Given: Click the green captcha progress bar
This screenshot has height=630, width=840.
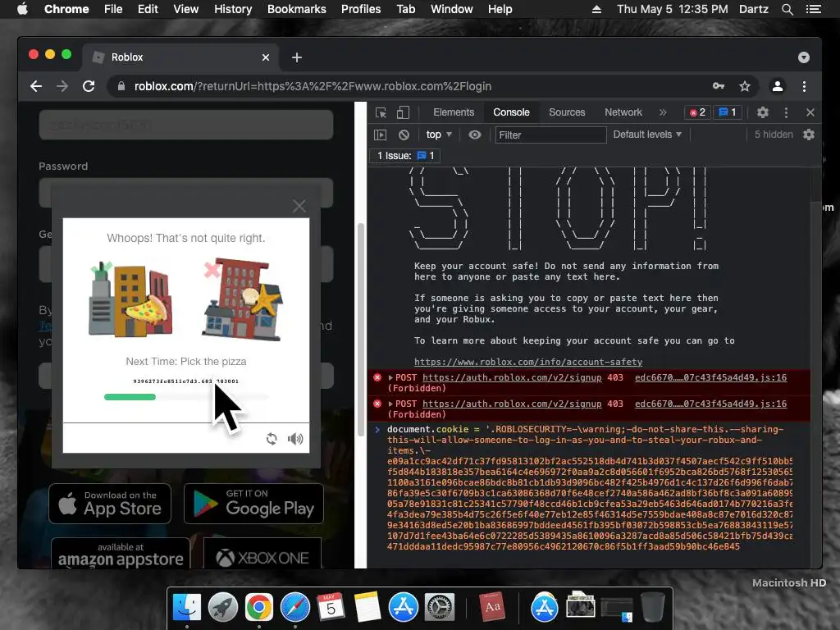Looking at the screenshot, I should (x=130, y=397).
